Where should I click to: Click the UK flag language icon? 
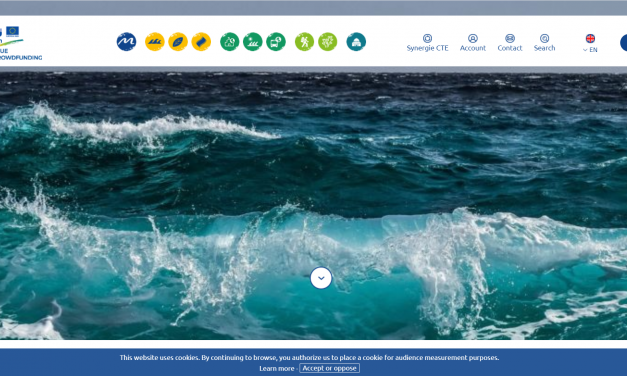click(x=590, y=38)
